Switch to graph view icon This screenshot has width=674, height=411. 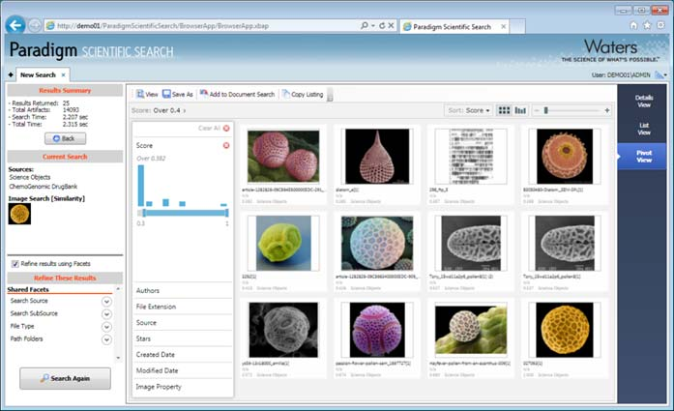pos(520,110)
